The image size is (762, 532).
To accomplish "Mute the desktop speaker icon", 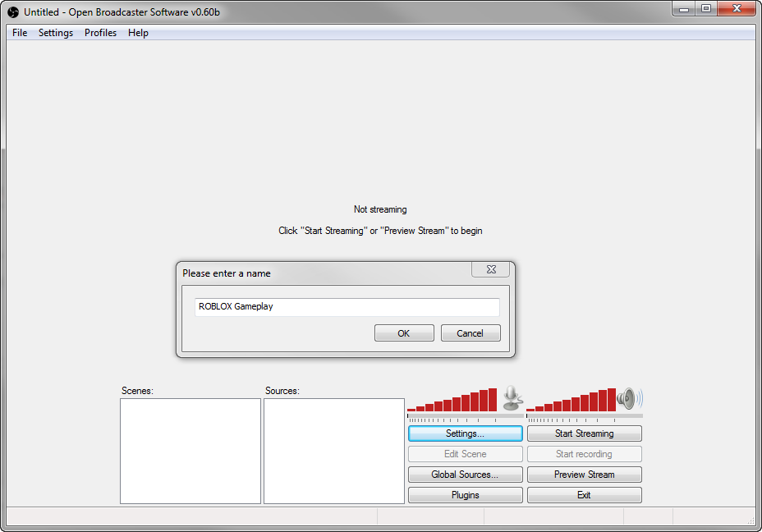I will click(x=630, y=399).
